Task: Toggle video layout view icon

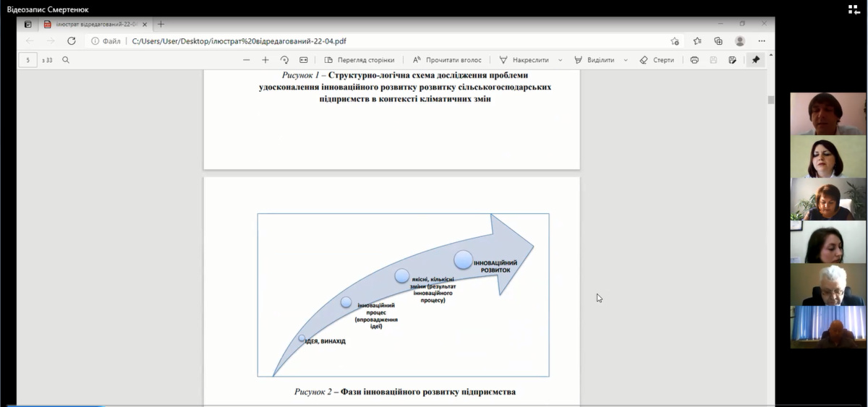Action: point(854,9)
